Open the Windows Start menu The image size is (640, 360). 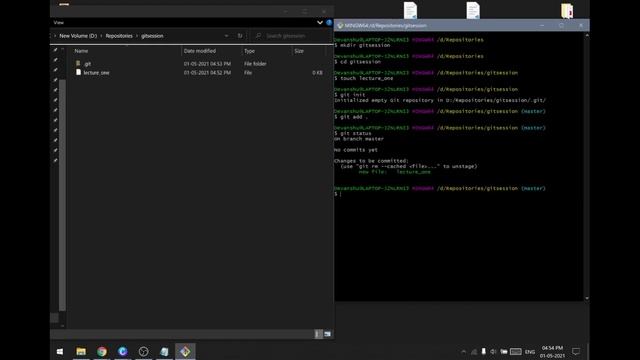tap(60, 351)
